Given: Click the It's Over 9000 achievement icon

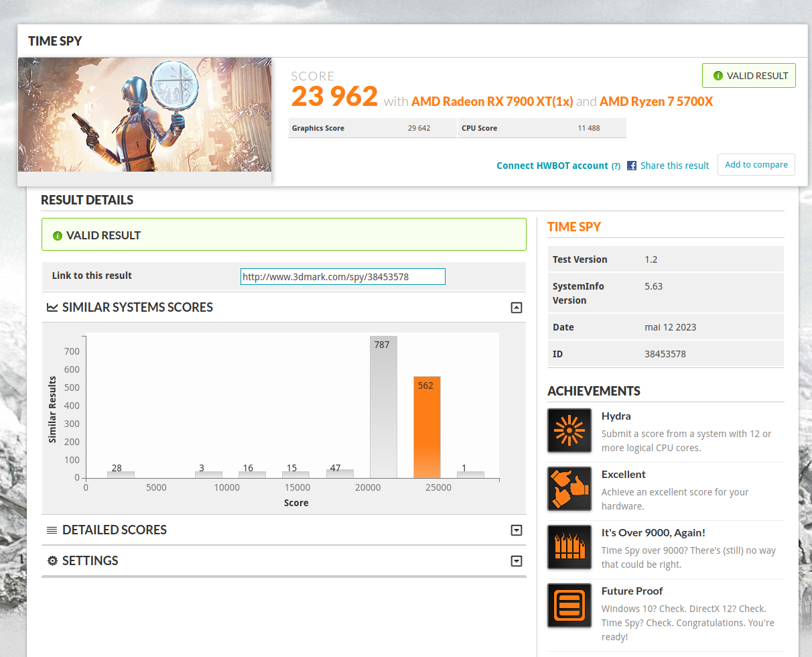Looking at the screenshot, I should (x=569, y=547).
